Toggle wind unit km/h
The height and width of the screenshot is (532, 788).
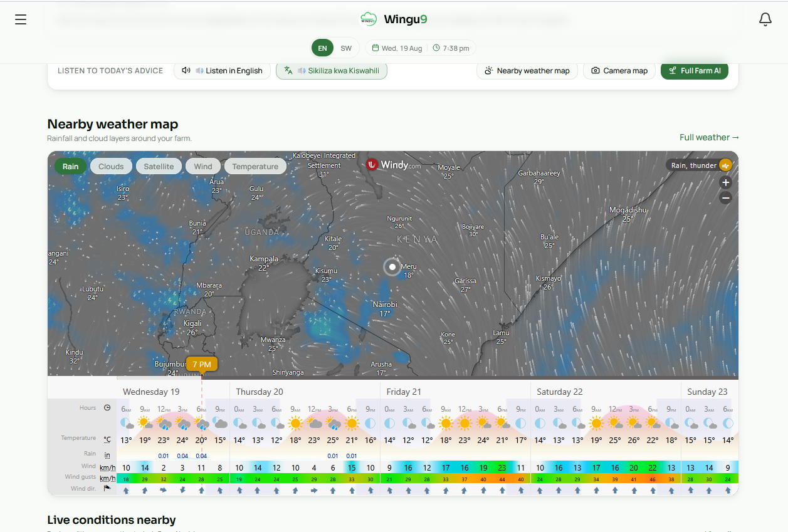[107, 467]
